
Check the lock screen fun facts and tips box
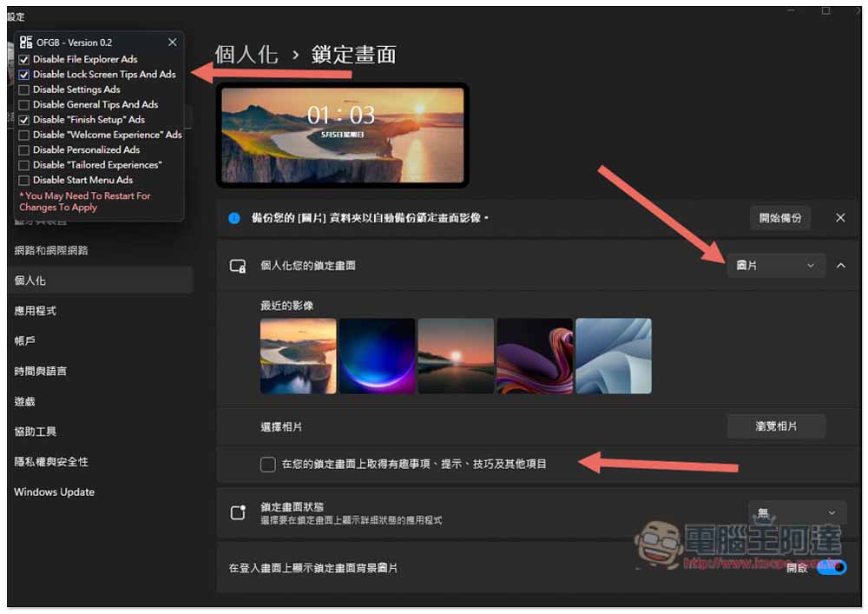click(268, 464)
